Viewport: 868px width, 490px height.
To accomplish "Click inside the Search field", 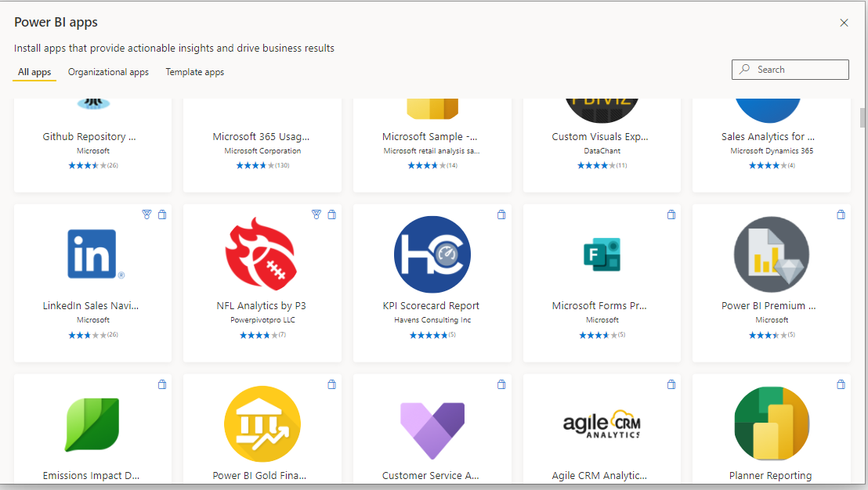I will [x=790, y=69].
